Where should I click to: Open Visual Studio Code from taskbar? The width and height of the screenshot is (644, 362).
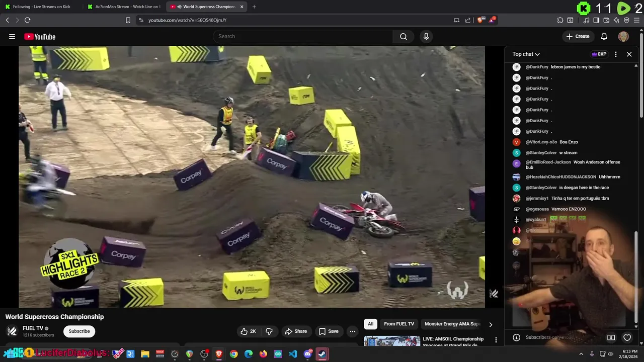tap(293, 354)
